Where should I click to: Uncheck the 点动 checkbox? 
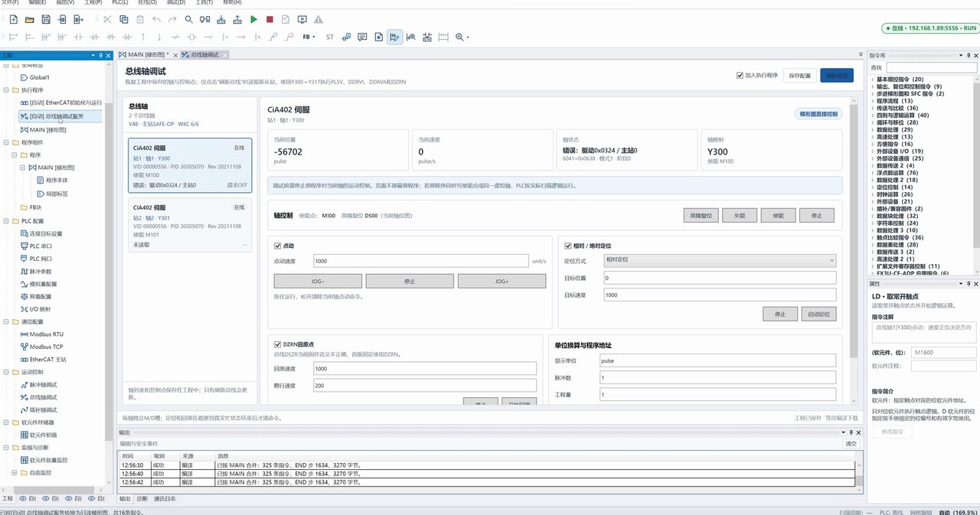tap(278, 246)
